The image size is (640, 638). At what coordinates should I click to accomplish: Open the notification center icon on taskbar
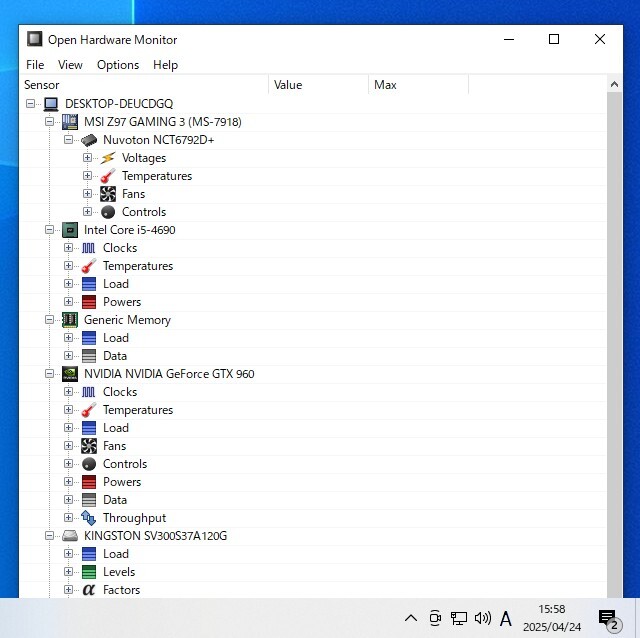point(609,619)
